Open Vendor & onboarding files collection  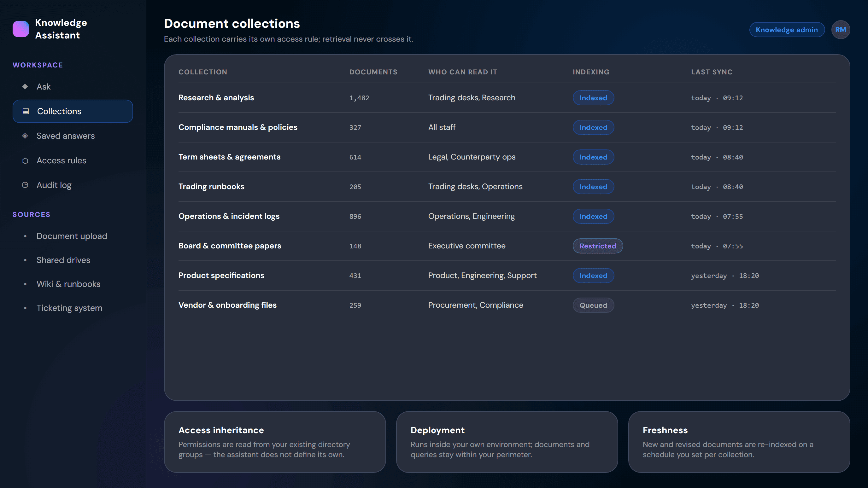click(227, 305)
